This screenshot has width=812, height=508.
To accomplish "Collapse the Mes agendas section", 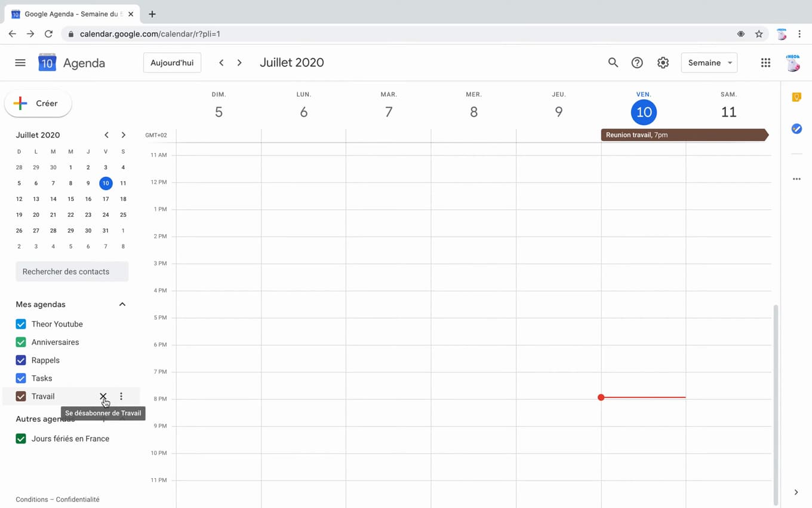I will [122, 304].
